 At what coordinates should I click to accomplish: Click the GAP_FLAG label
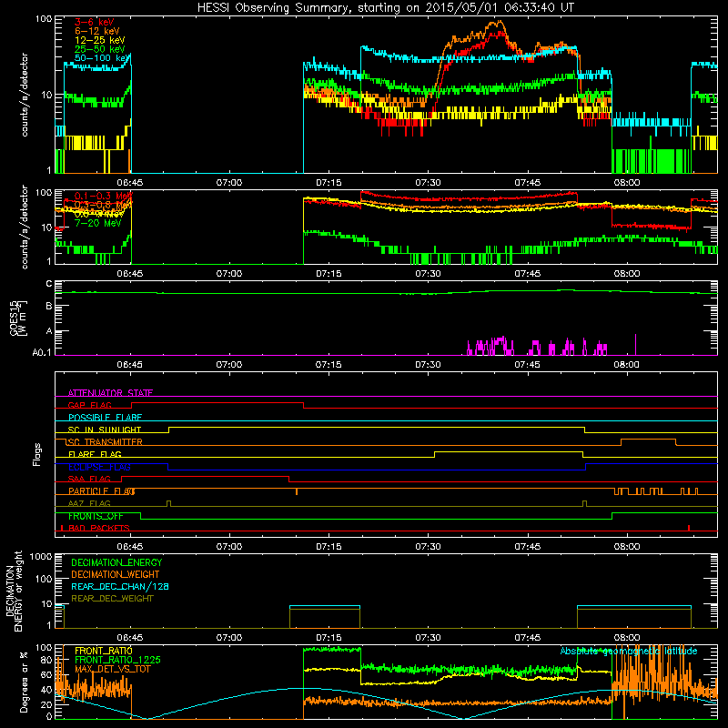tap(89, 405)
